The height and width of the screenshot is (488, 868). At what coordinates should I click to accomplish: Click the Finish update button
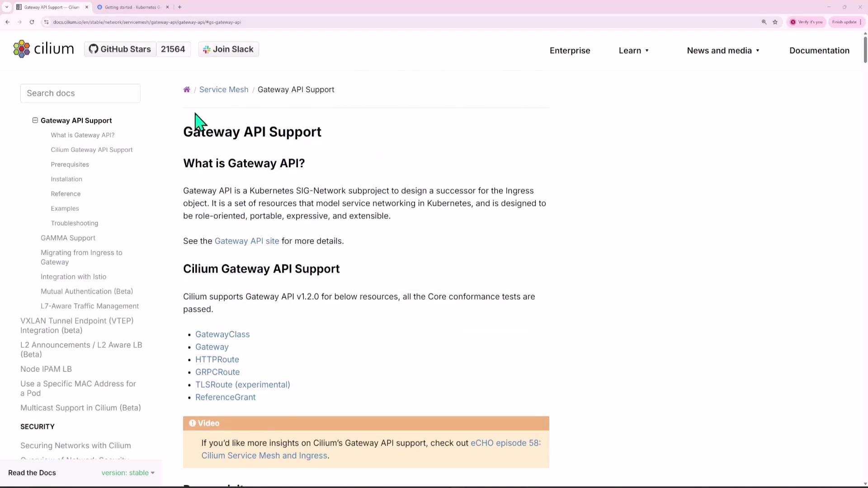[x=847, y=22]
